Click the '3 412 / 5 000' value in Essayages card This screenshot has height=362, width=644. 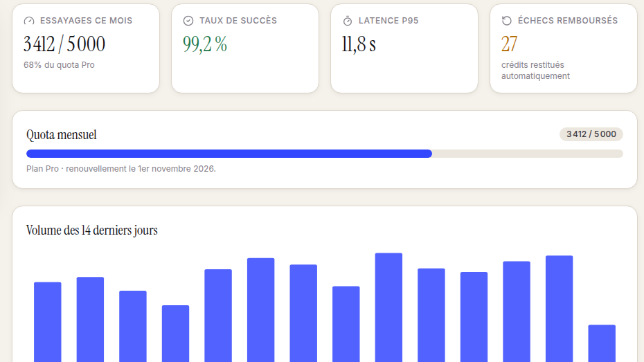[x=64, y=44]
